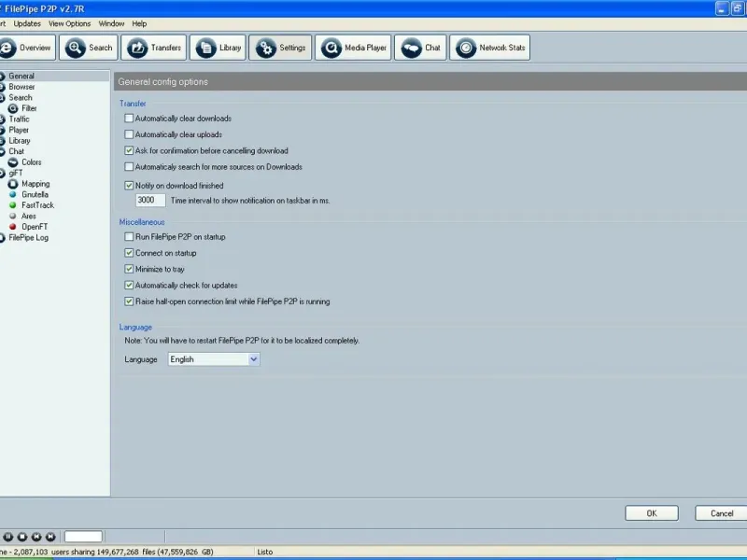Uncheck Raise half-open connection limit
This screenshot has width=747, height=560.
click(129, 301)
